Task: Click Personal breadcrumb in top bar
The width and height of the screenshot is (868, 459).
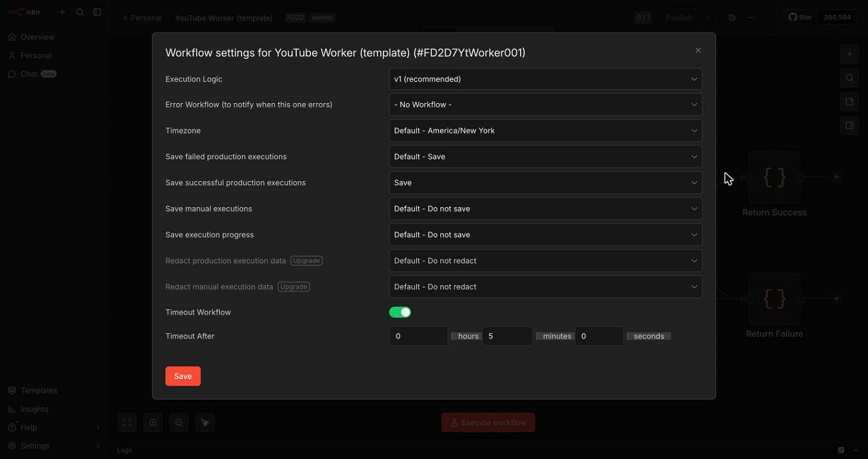Action: click(142, 18)
